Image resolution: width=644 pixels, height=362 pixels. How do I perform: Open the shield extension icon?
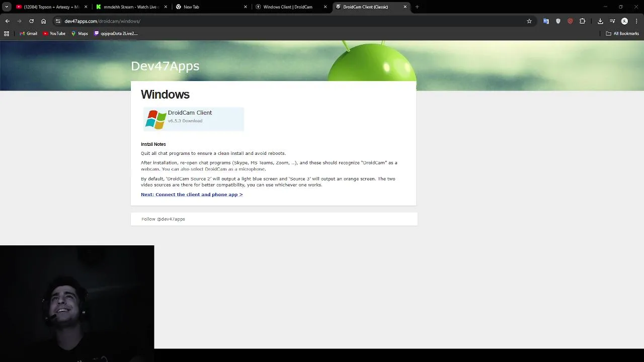pyautogui.click(x=558, y=21)
